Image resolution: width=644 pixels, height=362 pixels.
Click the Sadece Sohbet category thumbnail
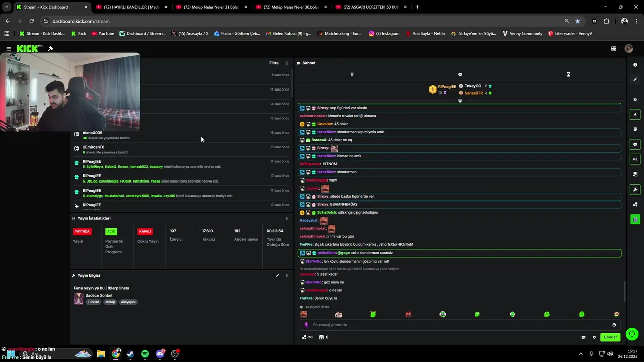[78, 299]
